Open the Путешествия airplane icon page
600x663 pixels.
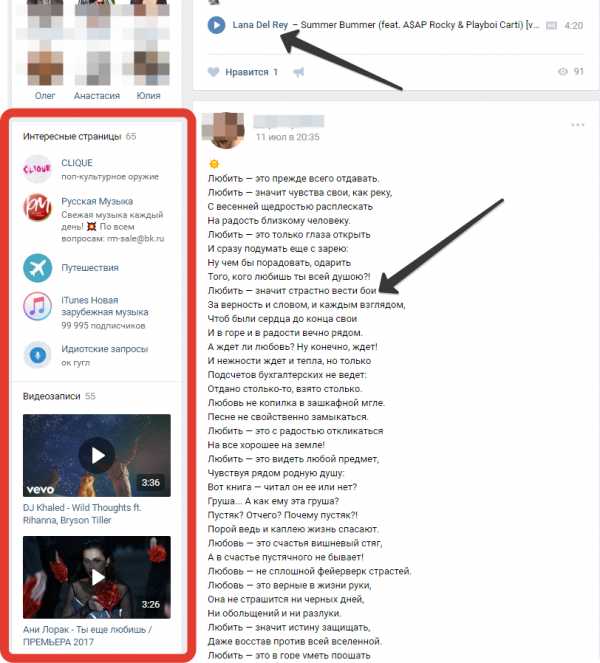[x=37, y=268]
